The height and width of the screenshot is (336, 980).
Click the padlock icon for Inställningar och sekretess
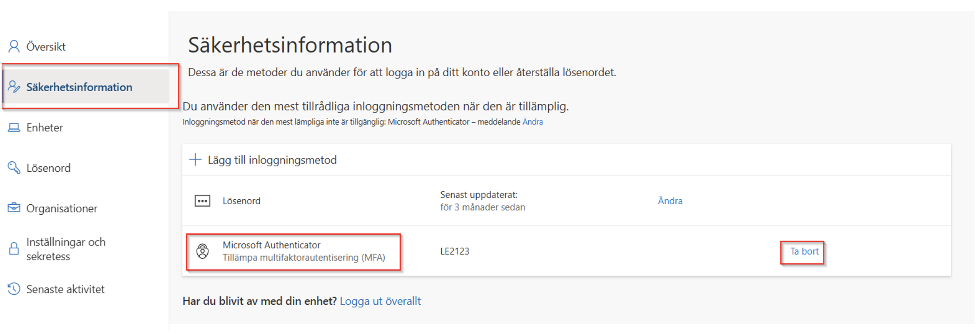[x=14, y=248]
